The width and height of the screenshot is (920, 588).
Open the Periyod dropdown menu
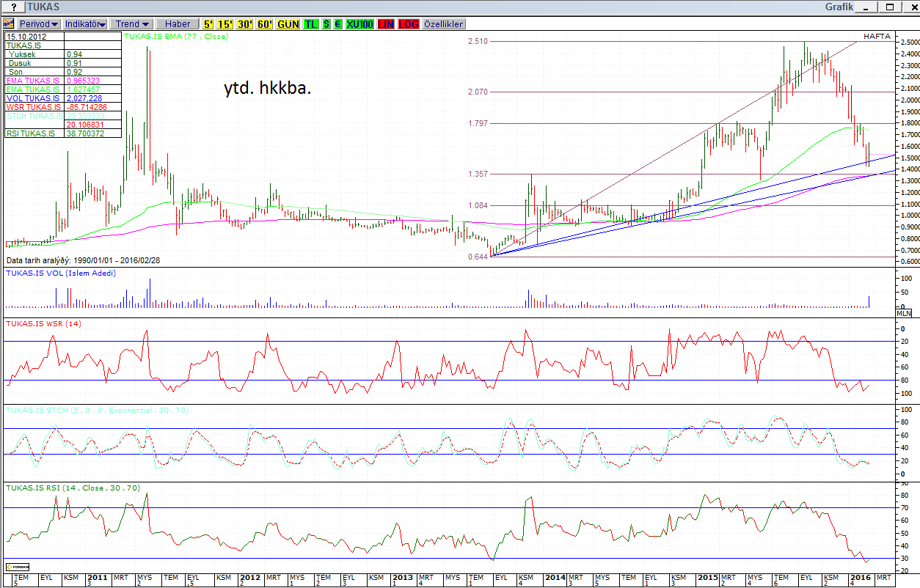click(39, 24)
